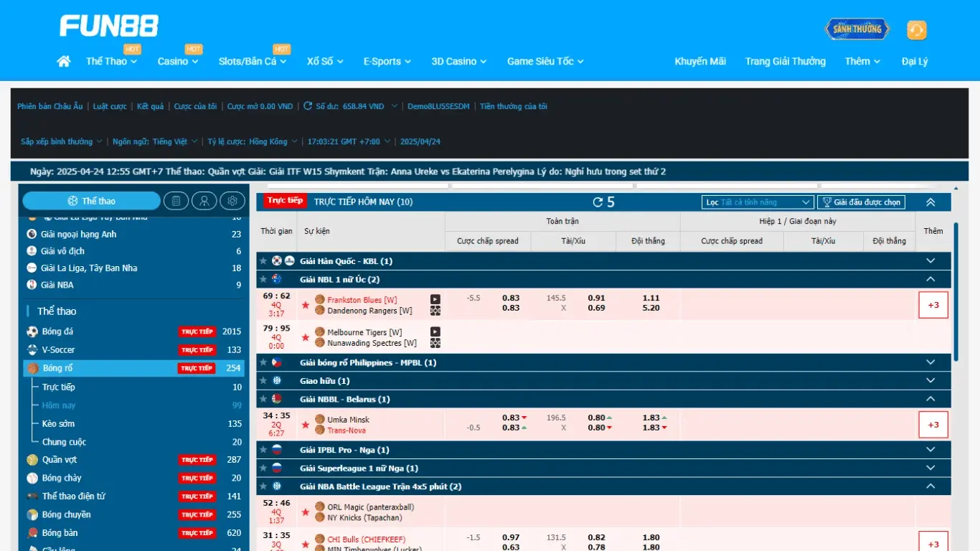Open the Casino menu

(178, 62)
